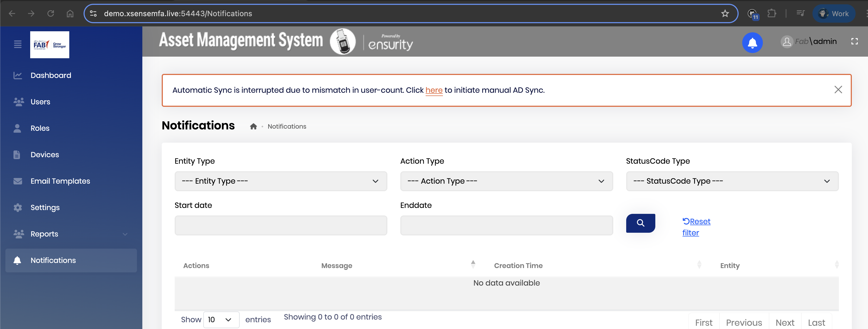Click the Start date input field

point(280,225)
